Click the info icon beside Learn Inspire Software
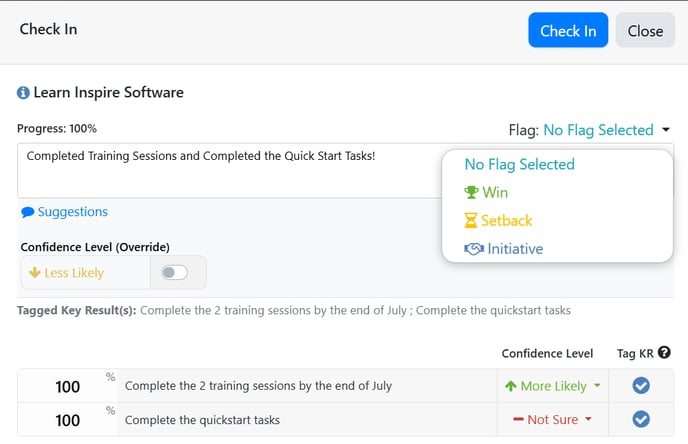 23,93
